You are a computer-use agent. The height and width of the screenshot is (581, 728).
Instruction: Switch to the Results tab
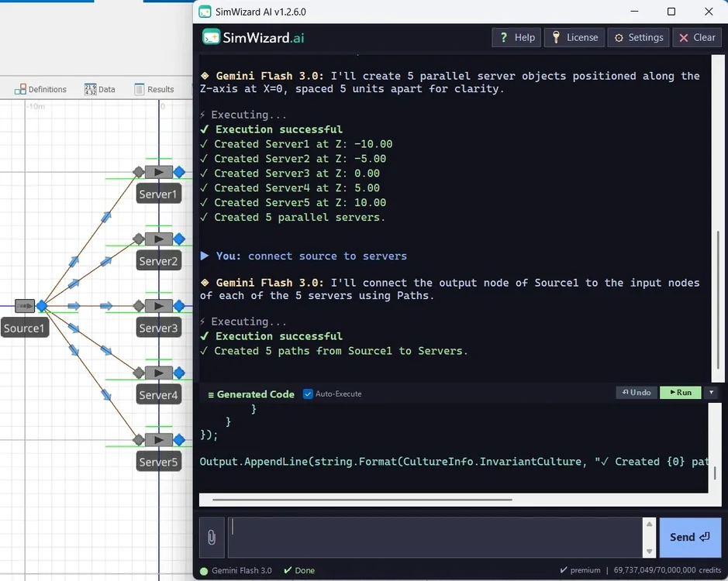tap(154, 89)
